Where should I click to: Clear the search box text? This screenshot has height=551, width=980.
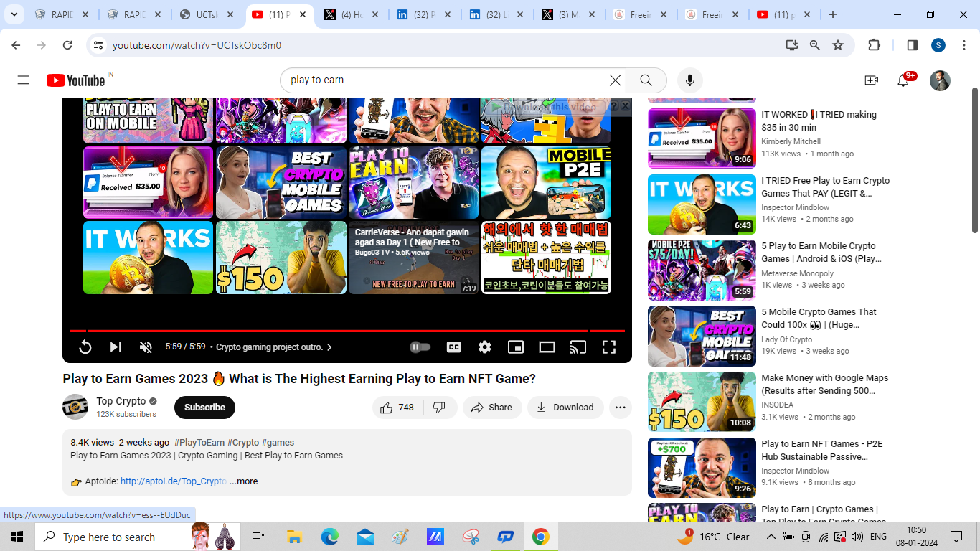pyautogui.click(x=615, y=80)
